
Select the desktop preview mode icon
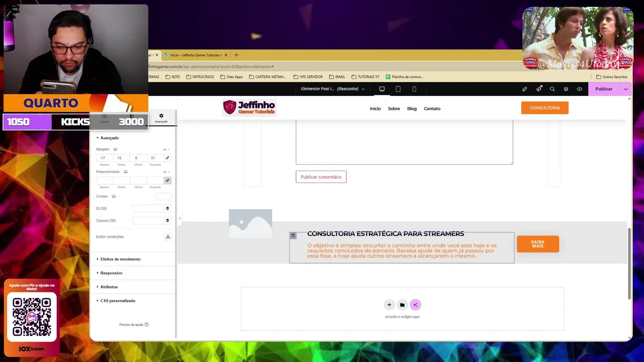(x=382, y=89)
